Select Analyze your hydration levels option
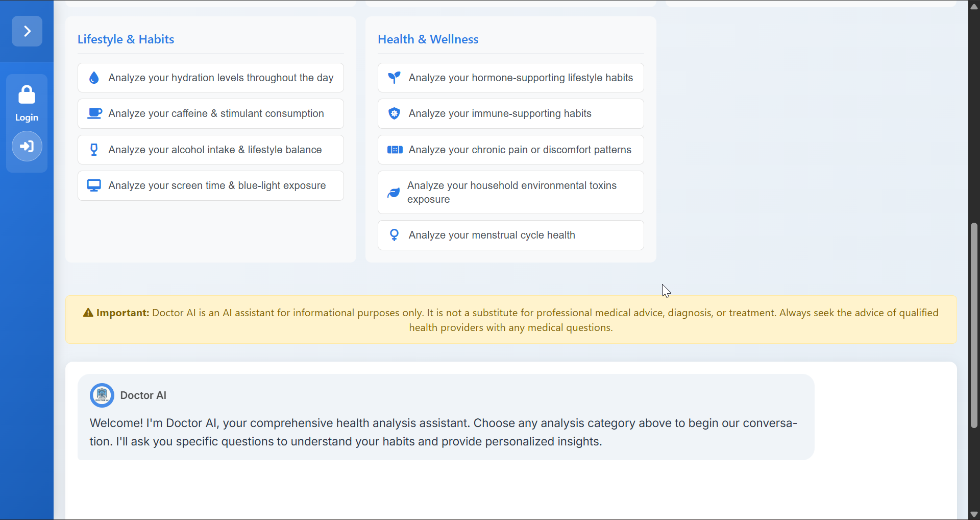The width and height of the screenshot is (980, 520). coord(211,78)
